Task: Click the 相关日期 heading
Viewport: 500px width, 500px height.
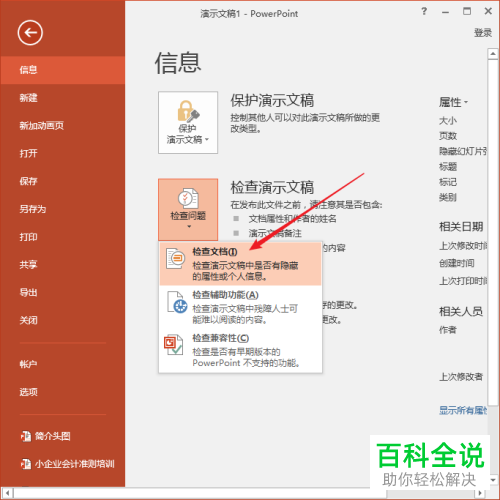Action: 461,227
